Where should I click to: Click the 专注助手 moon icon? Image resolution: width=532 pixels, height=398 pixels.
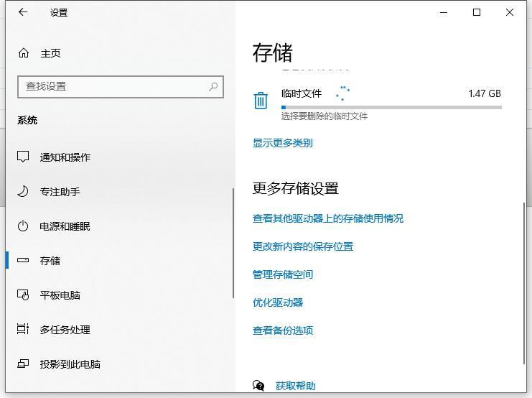pos(23,192)
